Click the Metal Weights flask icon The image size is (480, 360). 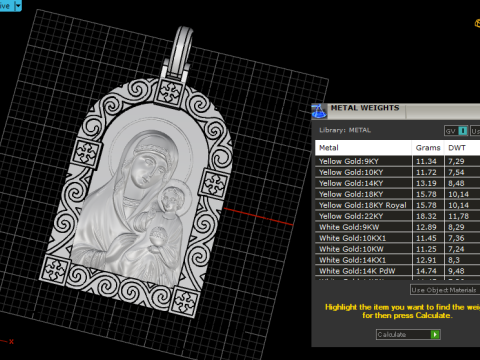(319, 111)
